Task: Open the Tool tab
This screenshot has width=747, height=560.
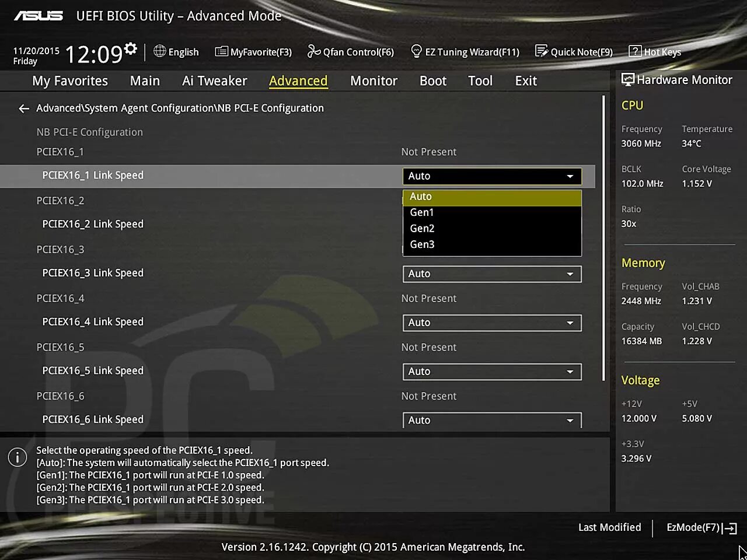Action: pyautogui.click(x=480, y=81)
